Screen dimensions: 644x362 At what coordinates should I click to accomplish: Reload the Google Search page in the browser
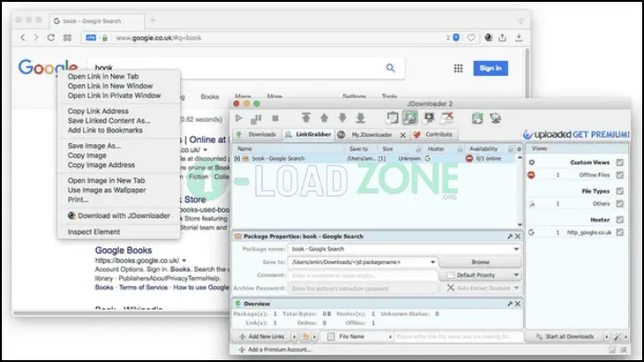[x=51, y=37]
